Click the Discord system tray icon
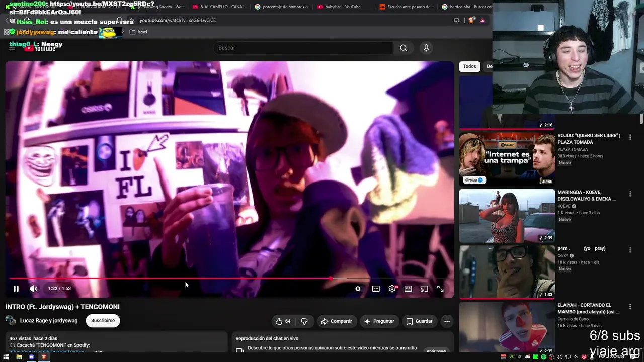 pyautogui.click(x=527, y=357)
